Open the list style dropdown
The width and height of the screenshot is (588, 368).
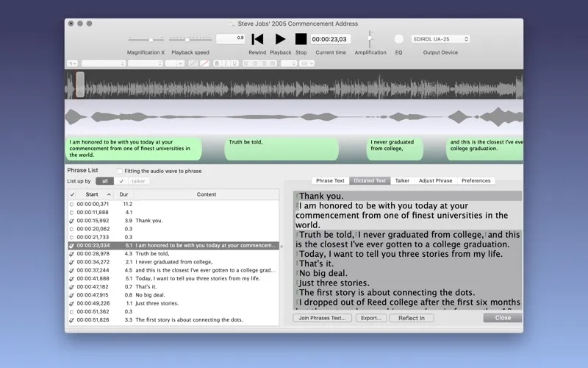click(x=306, y=63)
